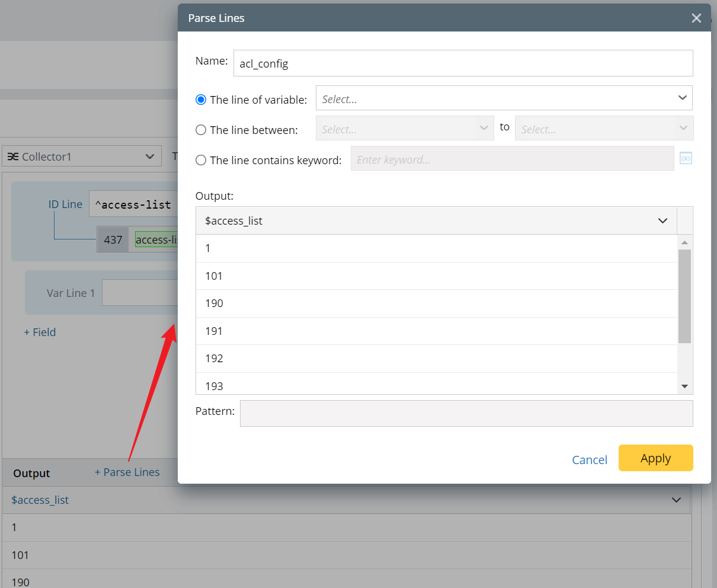Viewport: 717px width, 588px height.
Task: Click scrollbar up arrow in Output list
Action: (x=684, y=242)
